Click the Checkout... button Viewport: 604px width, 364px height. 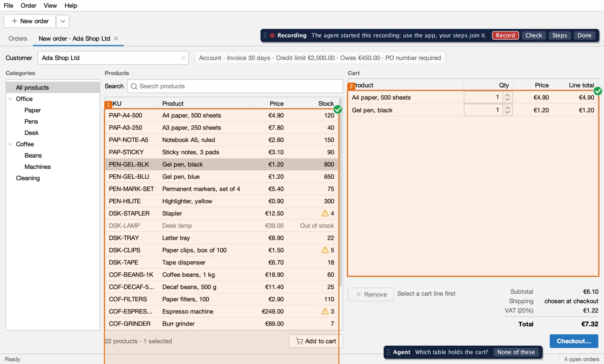574,341
